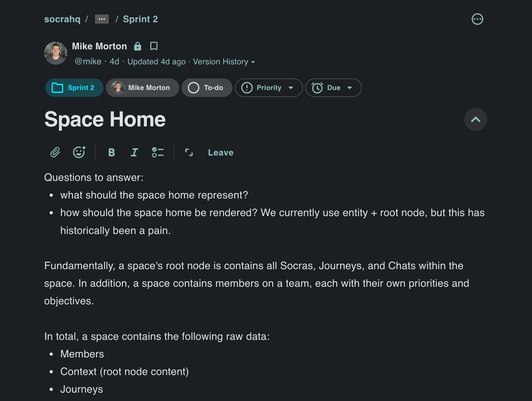Open the more options circle menu

point(477,19)
